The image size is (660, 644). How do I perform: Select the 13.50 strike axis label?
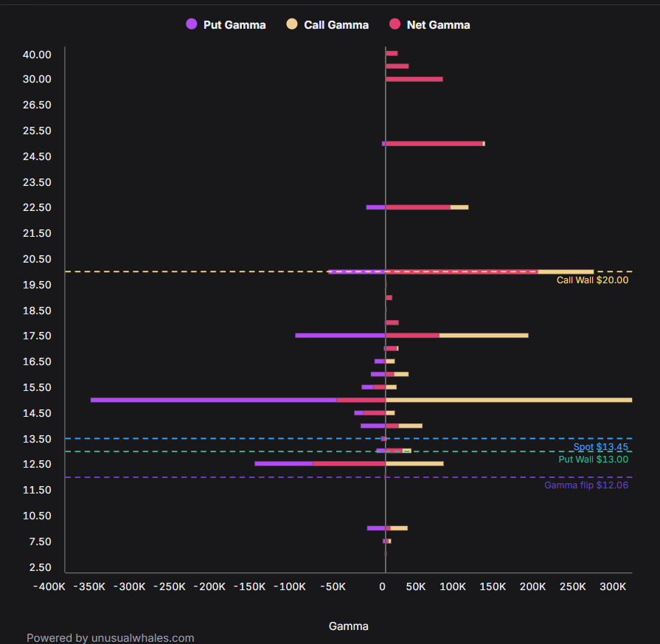[x=37, y=439]
